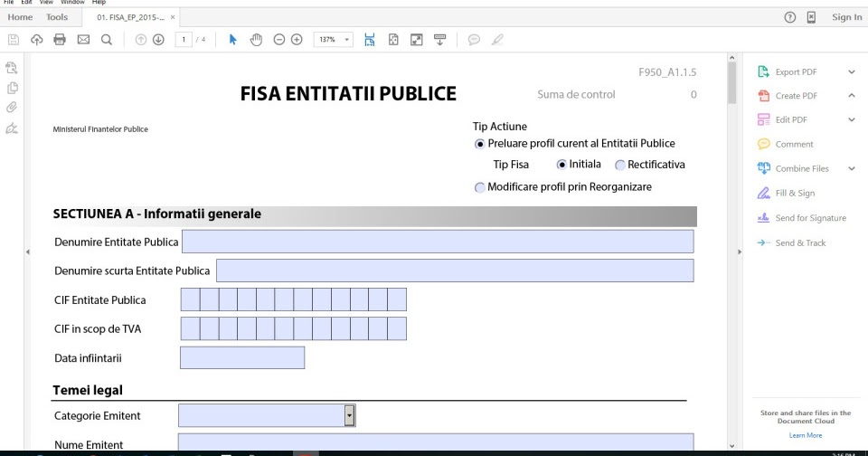The width and height of the screenshot is (868, 456).
Task: Add a sticky note comment icon
Action: (474, 39)
